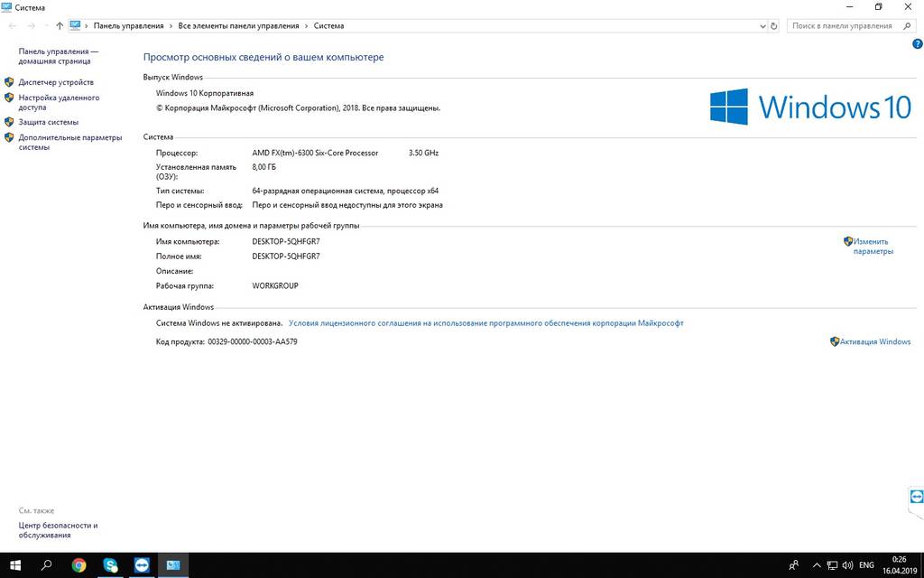Go back with the back arrow

[x=13, y=26]
